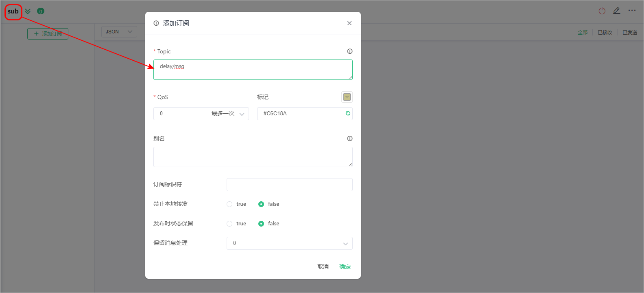Screen dimensions: 644x293
Task: Switch to the 全部 messages tab
Action: coord(583,33)
